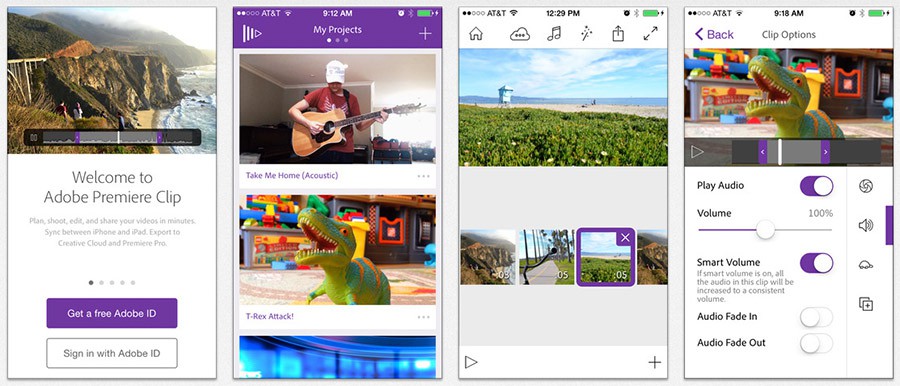Screen dimensions: 900x386
Task: Click Sign in with Adobe ID
Action: (112, 353)
